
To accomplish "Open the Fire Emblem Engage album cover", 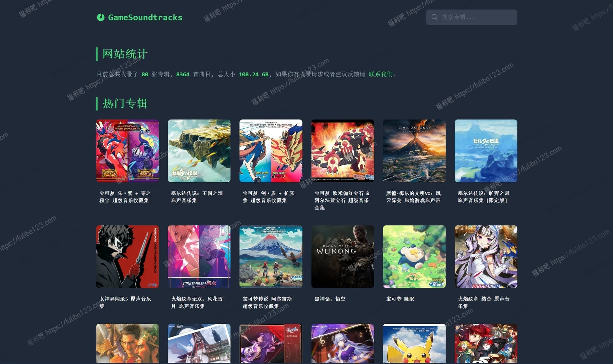I will (x=486, y=257).
